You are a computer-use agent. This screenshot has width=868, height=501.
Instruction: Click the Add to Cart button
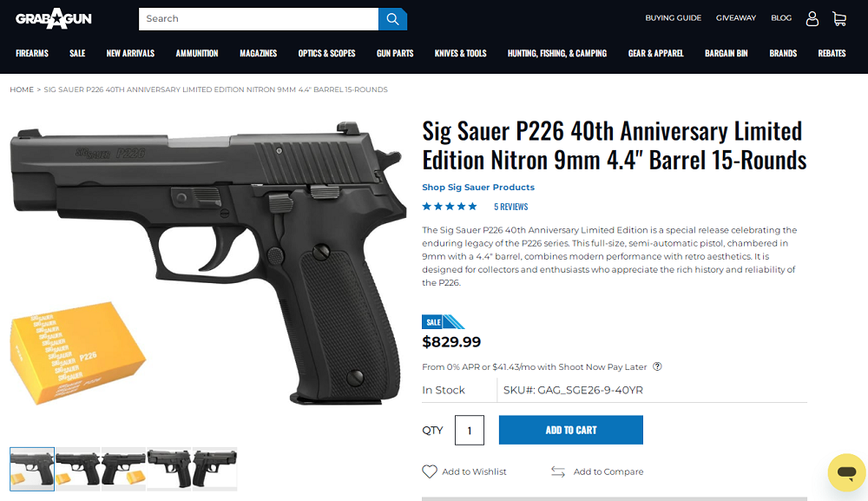pos(571,430)
